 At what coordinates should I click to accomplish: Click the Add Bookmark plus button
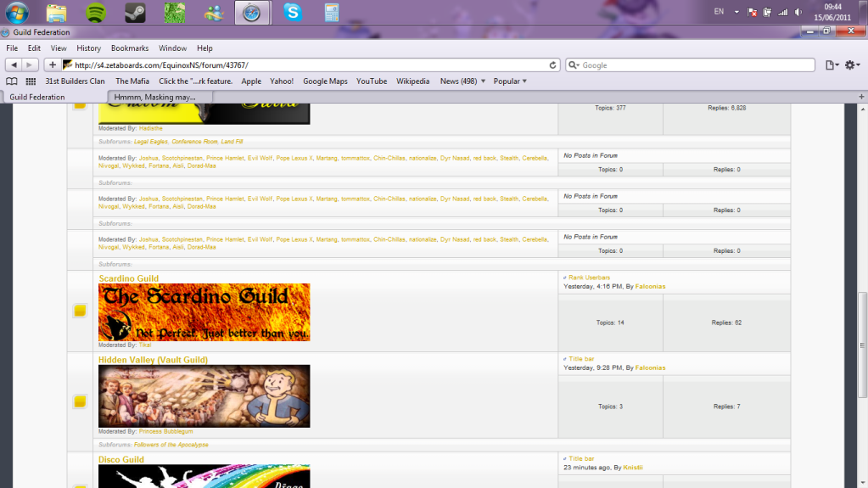(x=53, y=65)
